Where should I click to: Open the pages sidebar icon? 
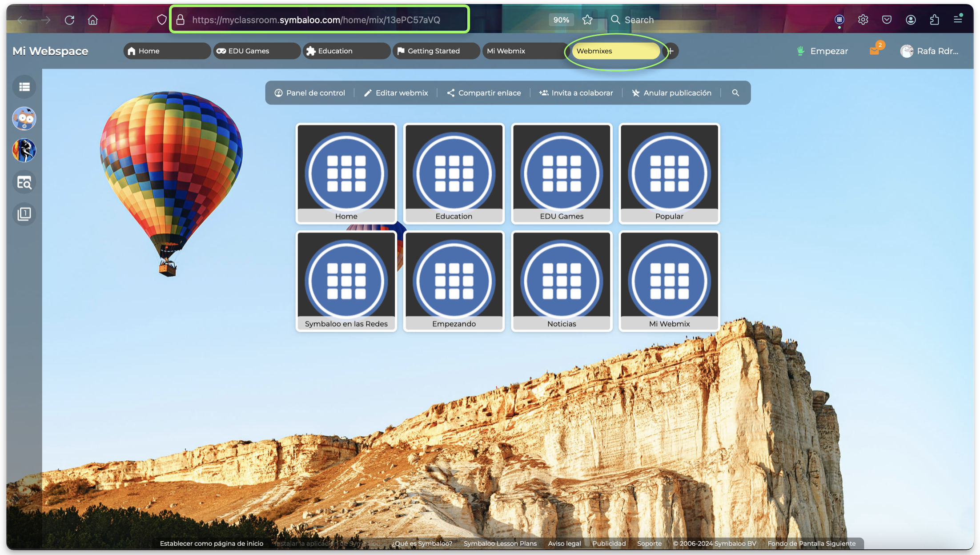[x=24, y=214]
